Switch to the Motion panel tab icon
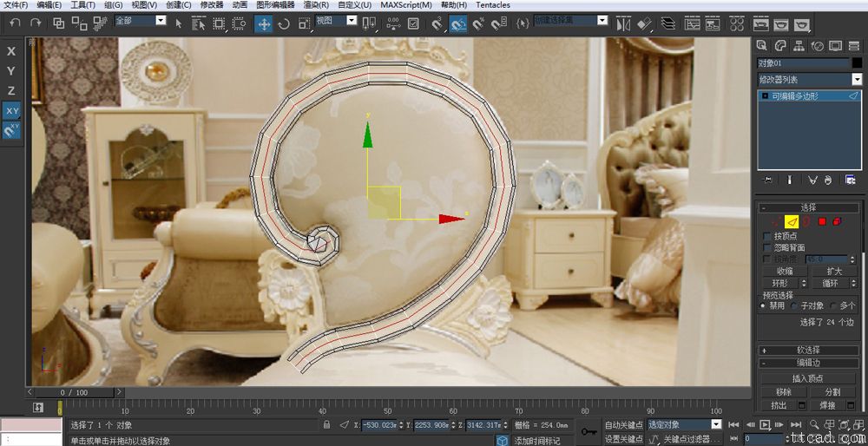 coord(817,45)
